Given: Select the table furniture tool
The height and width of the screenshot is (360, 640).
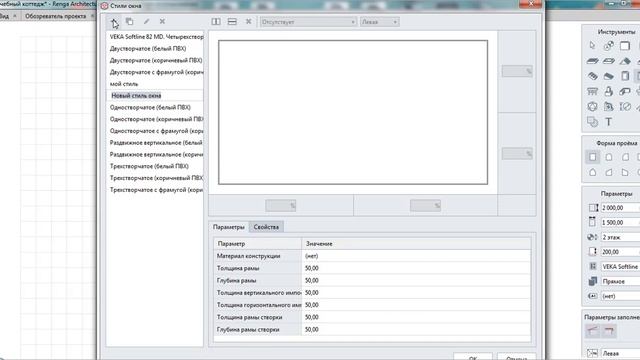Looking at the screenshot, I should (x=593, y=91).
